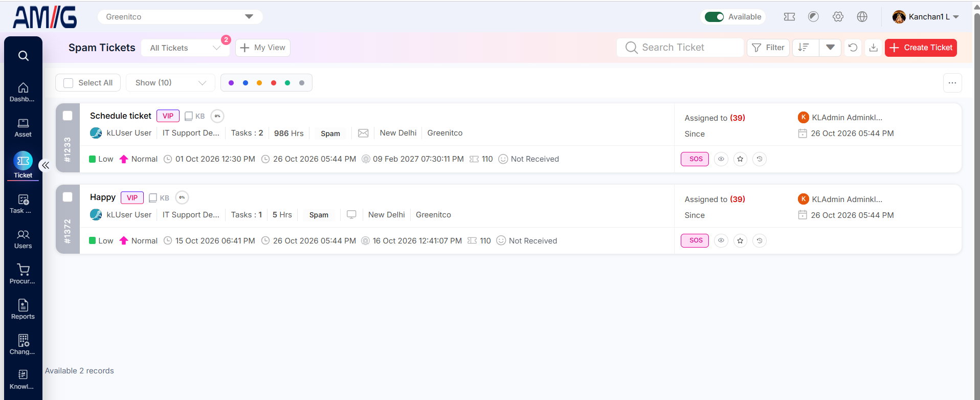Screen dimensions: 980x400
Task: Open the Users module
Action: click(x=23, y=239)
